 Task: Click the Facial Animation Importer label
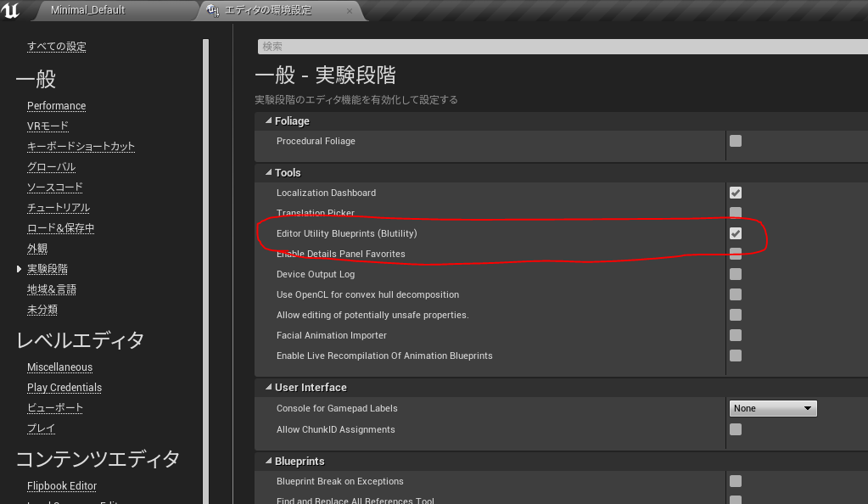click(332, 335)
